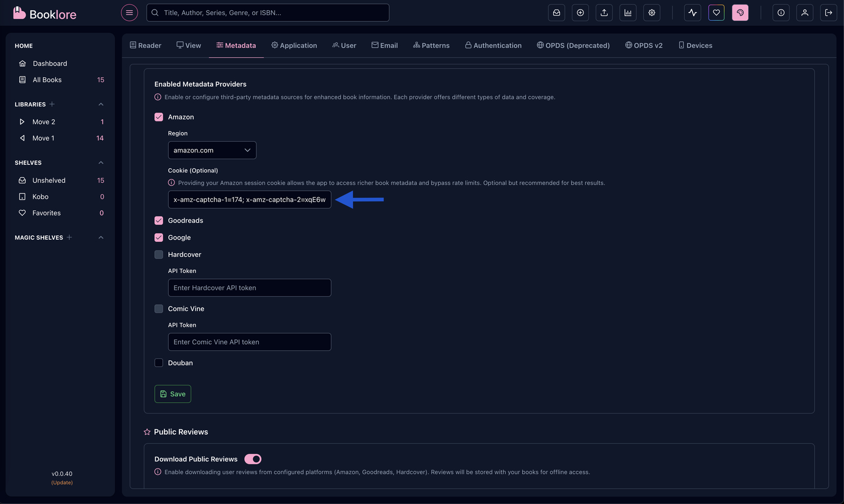844x504 pixels.
Task: Collapse the SHELVES section
Action: coord(100,163)
